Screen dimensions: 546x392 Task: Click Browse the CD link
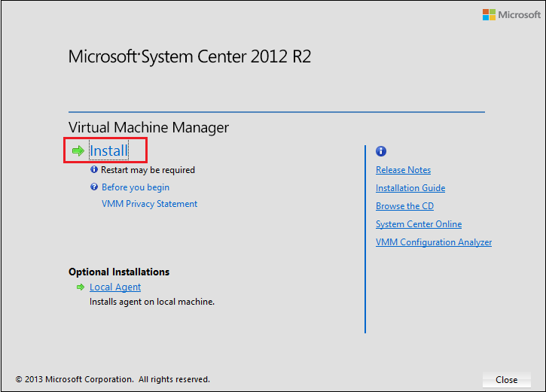(404, 206)
